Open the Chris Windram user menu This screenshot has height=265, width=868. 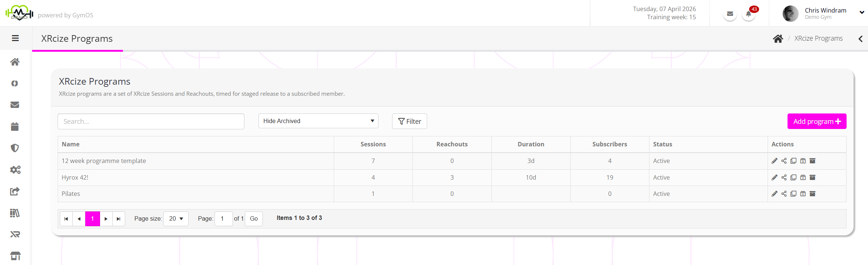pyautogui.click(x=825, y=13)
